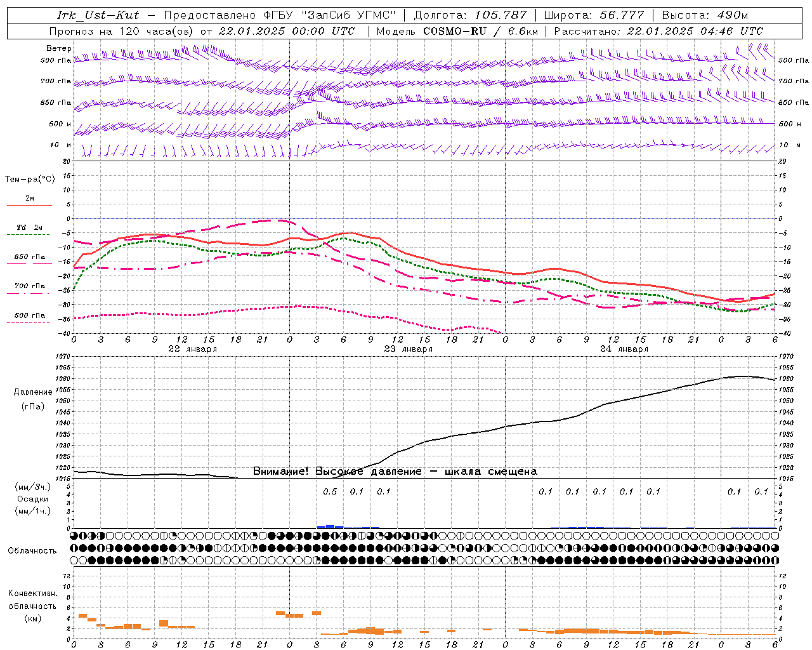This screenshot has height=650, width=812.
Task: Click the longitude value "Долгота: 105.787"
Action: pos(470,15)
